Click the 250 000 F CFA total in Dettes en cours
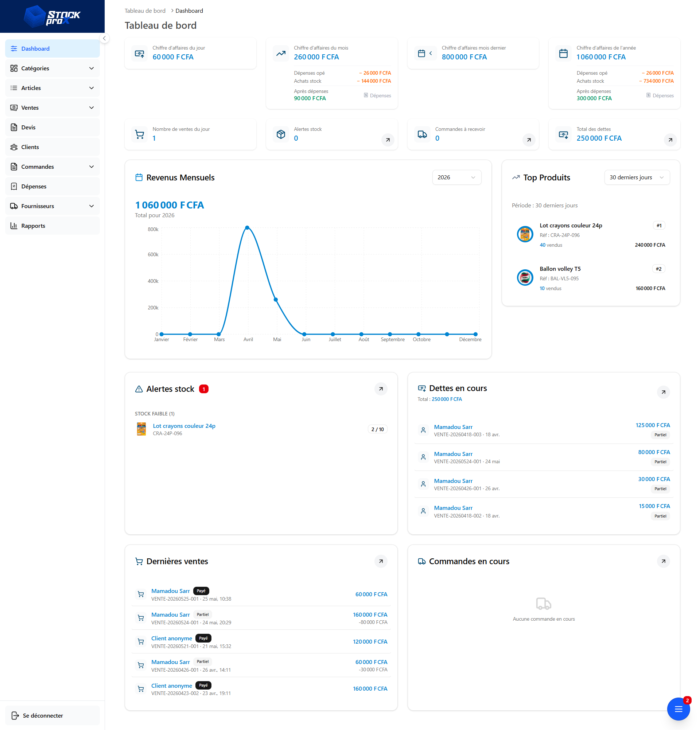The width and height of the screenshot is (700, 730). click(x=447, y=399)
